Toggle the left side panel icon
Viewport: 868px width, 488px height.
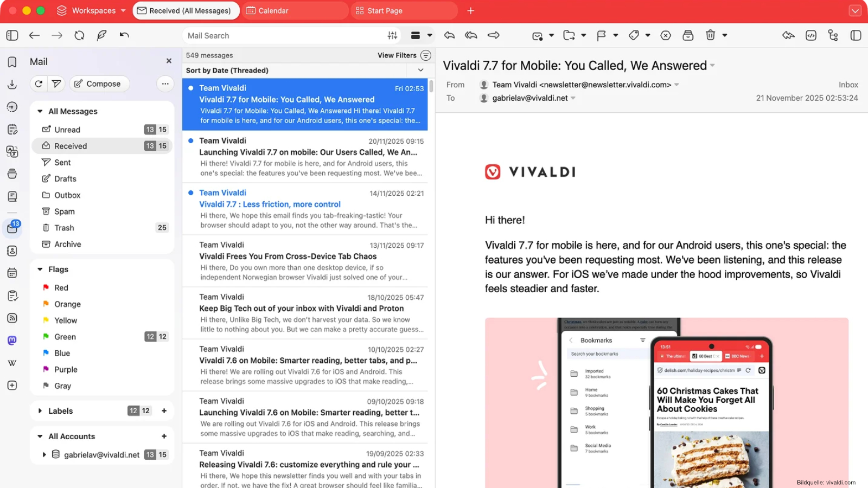[x=12, y=35]
